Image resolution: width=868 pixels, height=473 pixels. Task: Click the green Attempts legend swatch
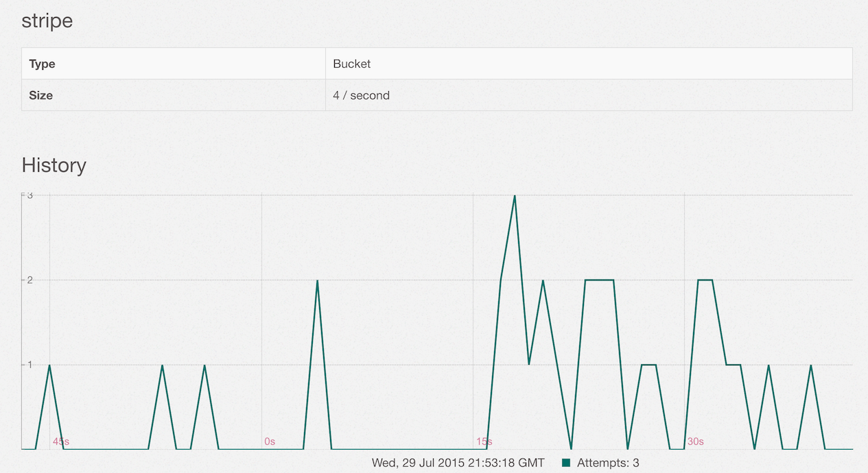pyautogui.click(x=566, y=463)
